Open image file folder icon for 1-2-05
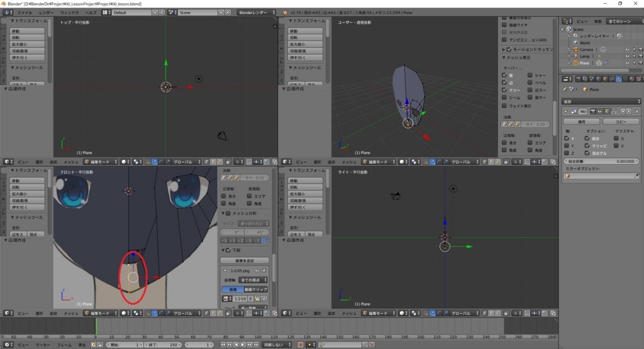 (x=257, y=299)
